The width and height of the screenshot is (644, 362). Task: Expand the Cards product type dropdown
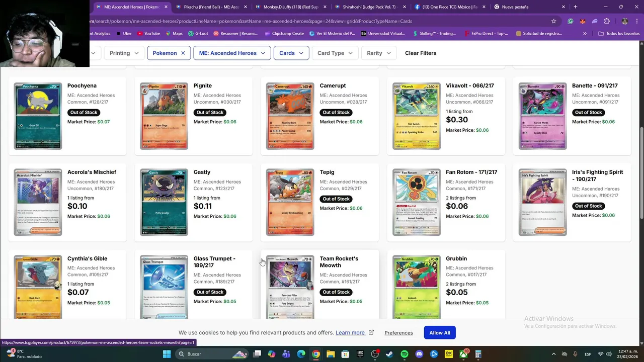291,53
